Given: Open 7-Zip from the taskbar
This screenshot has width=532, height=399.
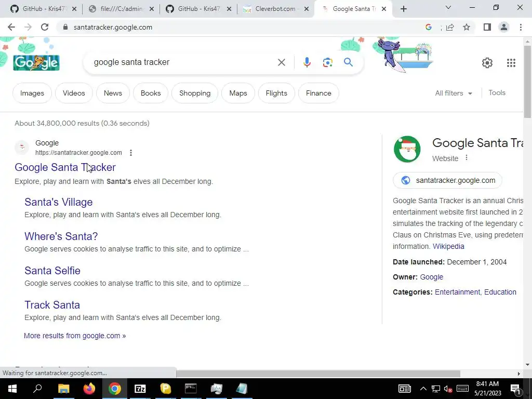Looking at the screenshot, I should [x=140, y=389].
